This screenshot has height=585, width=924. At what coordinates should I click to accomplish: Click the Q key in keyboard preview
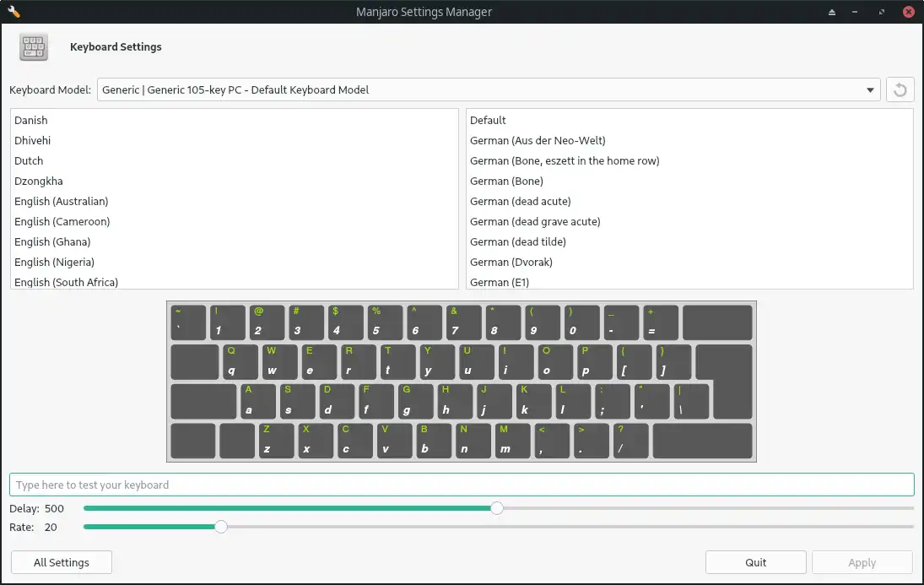click(240, 361)
